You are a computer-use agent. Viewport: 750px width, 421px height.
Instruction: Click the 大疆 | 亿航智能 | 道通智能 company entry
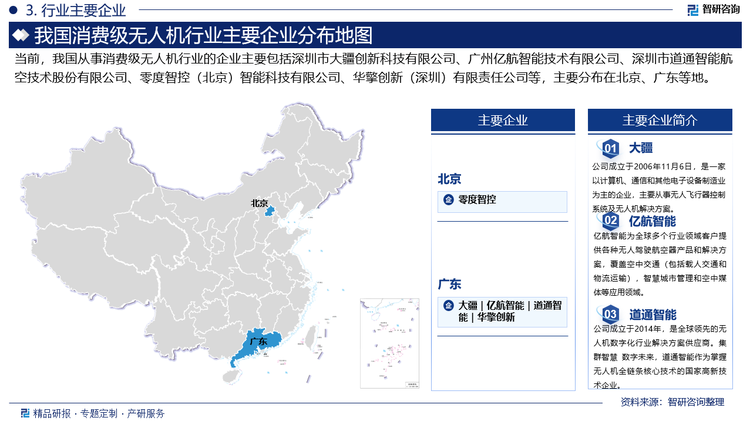click(502, 312)
